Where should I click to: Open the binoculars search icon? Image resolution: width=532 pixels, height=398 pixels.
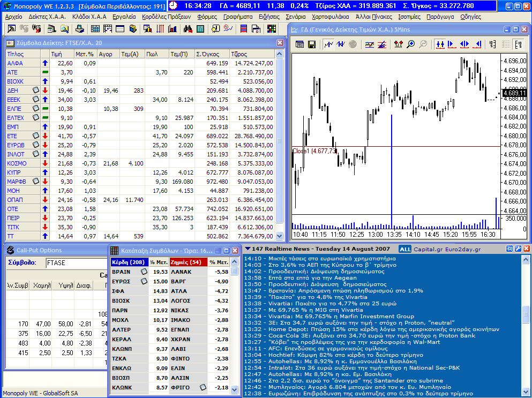point(188,29)
